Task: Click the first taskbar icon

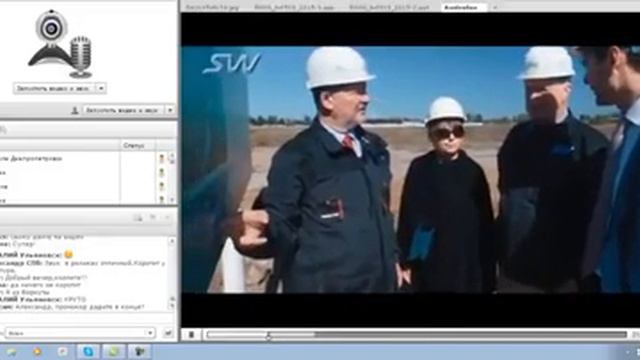Action: 11,351
